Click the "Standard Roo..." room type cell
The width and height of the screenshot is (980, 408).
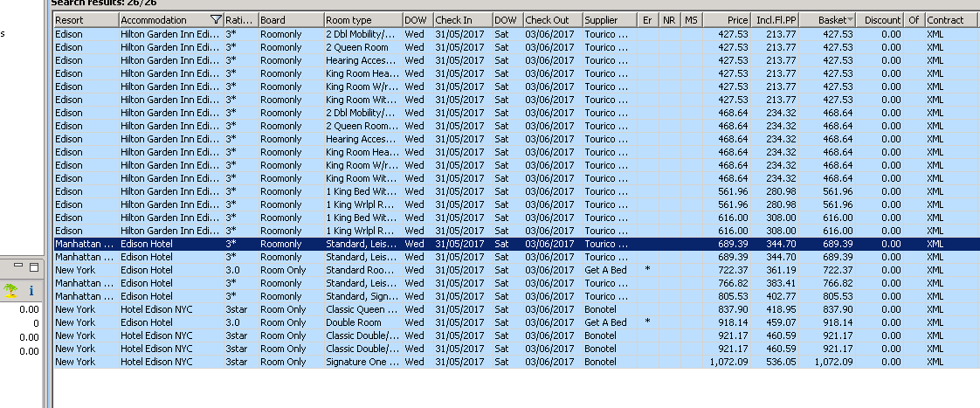(x=363, y=270)
